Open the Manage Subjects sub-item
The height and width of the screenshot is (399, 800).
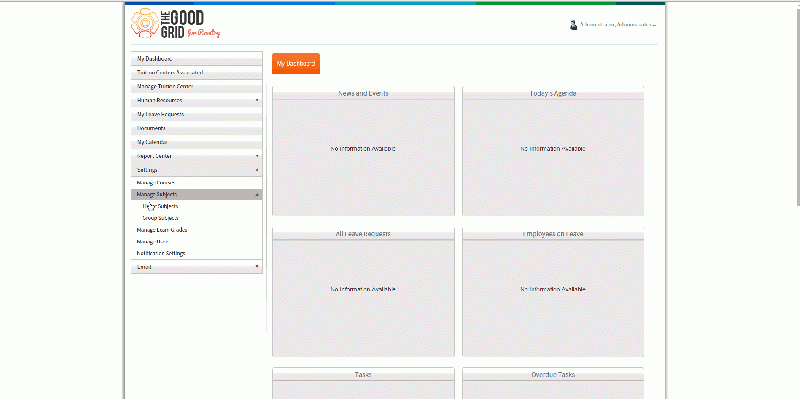(160, 206)
